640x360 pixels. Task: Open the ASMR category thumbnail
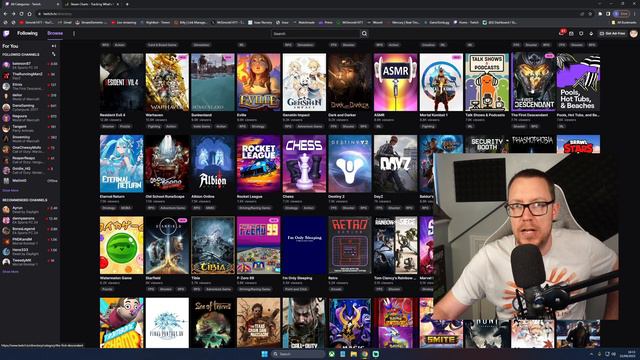coord(396,82)
